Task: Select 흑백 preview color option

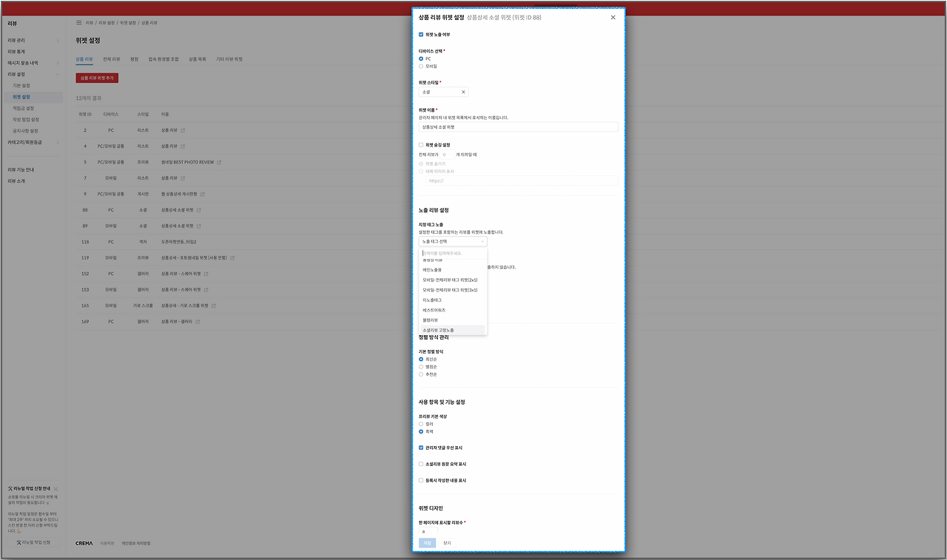Action: tap(421, 431)
